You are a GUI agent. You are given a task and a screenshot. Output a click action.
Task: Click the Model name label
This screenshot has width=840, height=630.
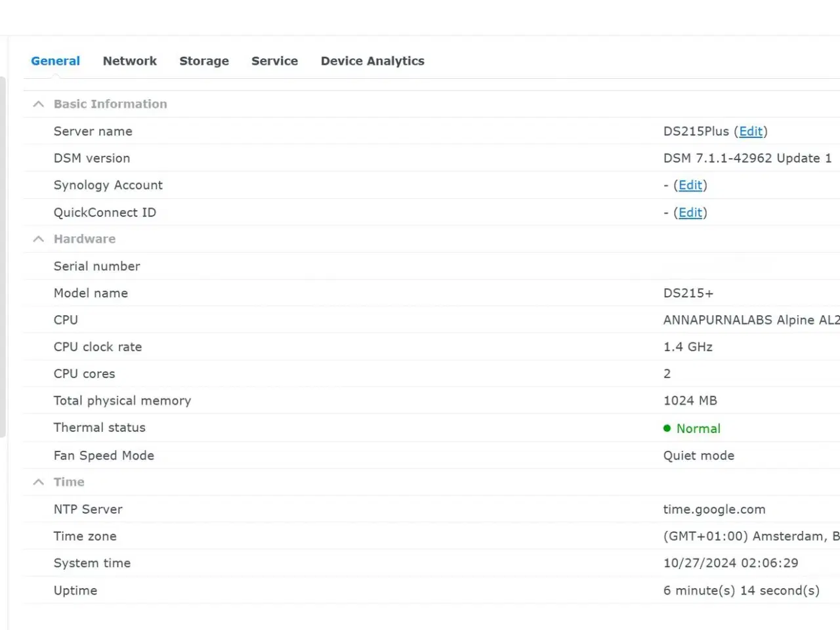tap(91, 293)
